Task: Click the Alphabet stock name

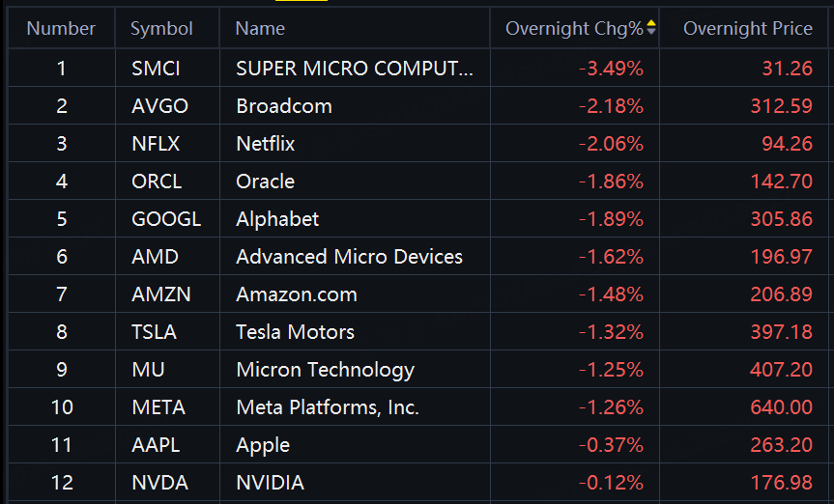Action: pyautogui.click(x=277, y=219)
